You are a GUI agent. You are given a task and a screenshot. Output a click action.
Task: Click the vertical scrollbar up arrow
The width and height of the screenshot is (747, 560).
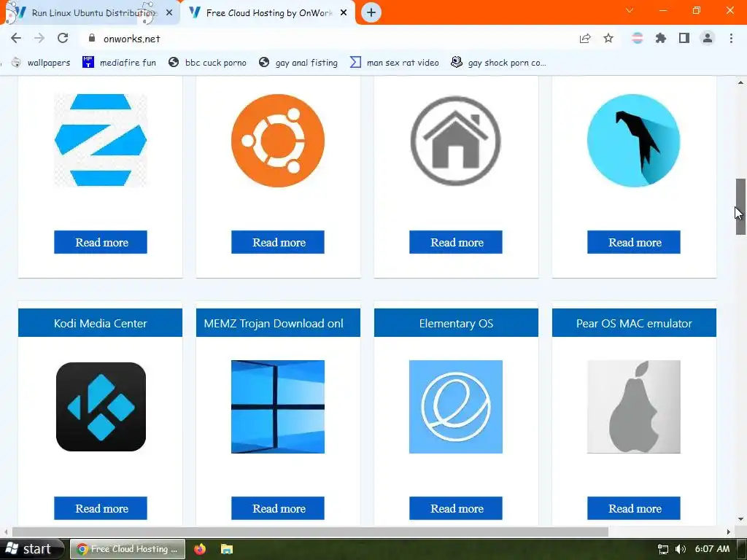point(740,82)
